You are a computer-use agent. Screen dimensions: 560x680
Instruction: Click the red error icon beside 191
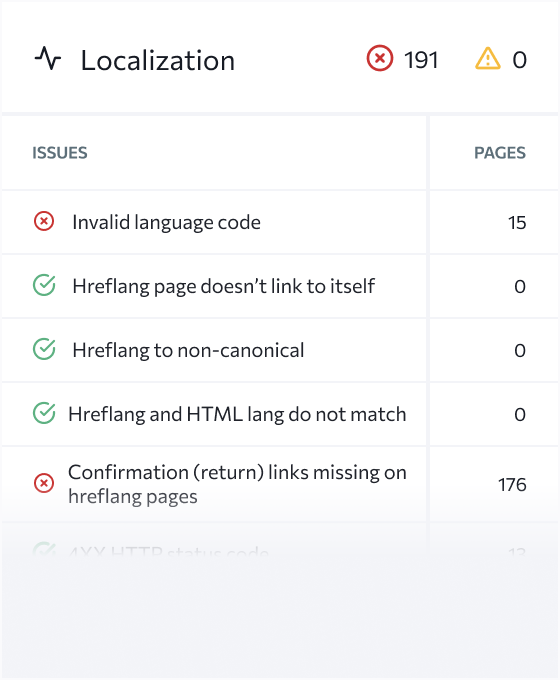click(x=380, y=59)
